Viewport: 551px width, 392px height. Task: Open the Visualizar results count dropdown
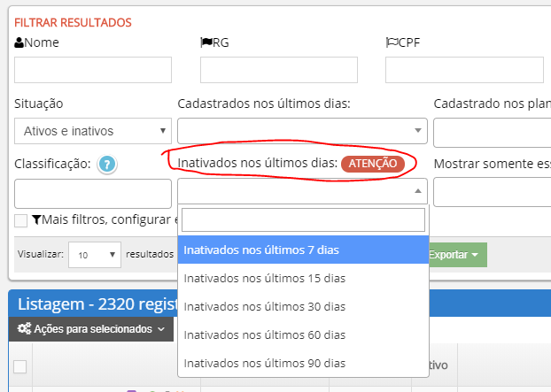tap(95, 254)
